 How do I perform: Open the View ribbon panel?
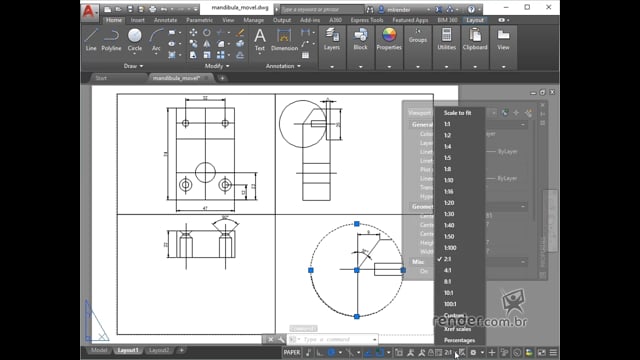pos(503,40)
